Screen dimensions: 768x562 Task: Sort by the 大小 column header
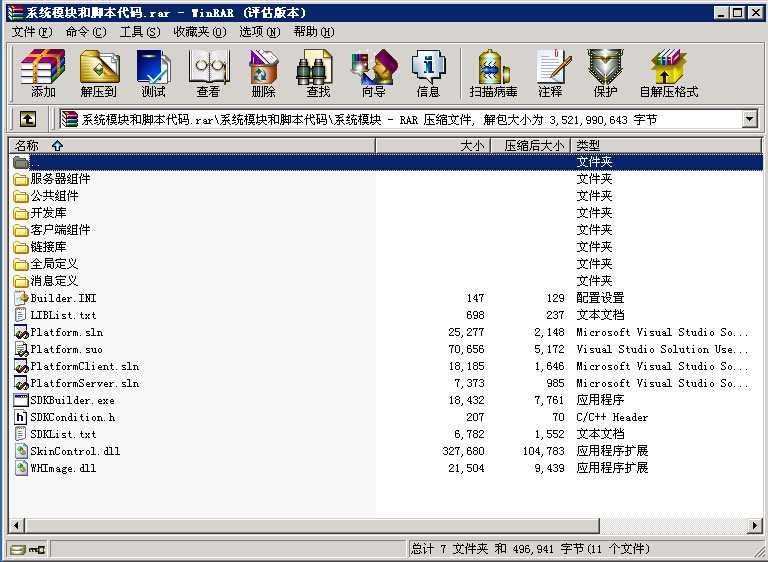point(433,146)
